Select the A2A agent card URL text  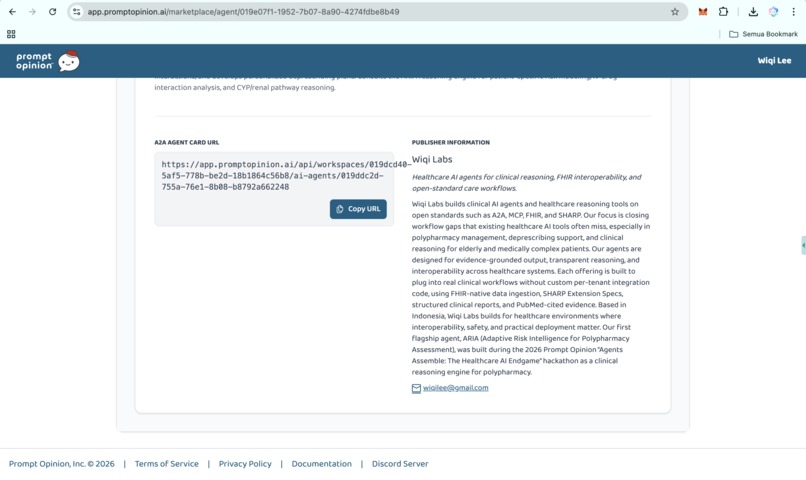point(286,176)
